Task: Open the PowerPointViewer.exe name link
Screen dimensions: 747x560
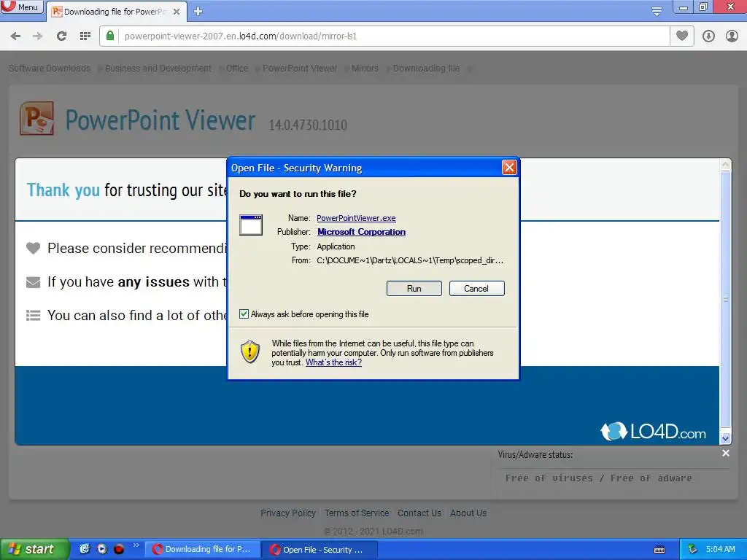Action: tap(356, 218)
